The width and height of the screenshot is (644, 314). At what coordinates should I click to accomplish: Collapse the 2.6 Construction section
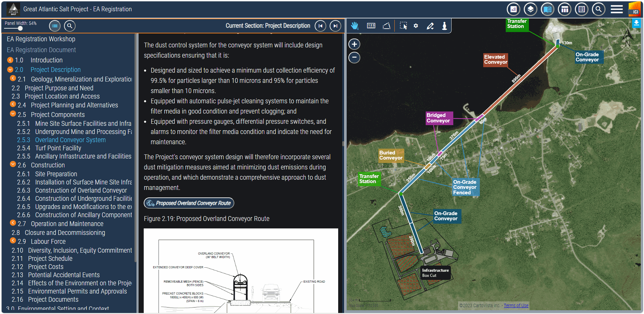[13, 164]
